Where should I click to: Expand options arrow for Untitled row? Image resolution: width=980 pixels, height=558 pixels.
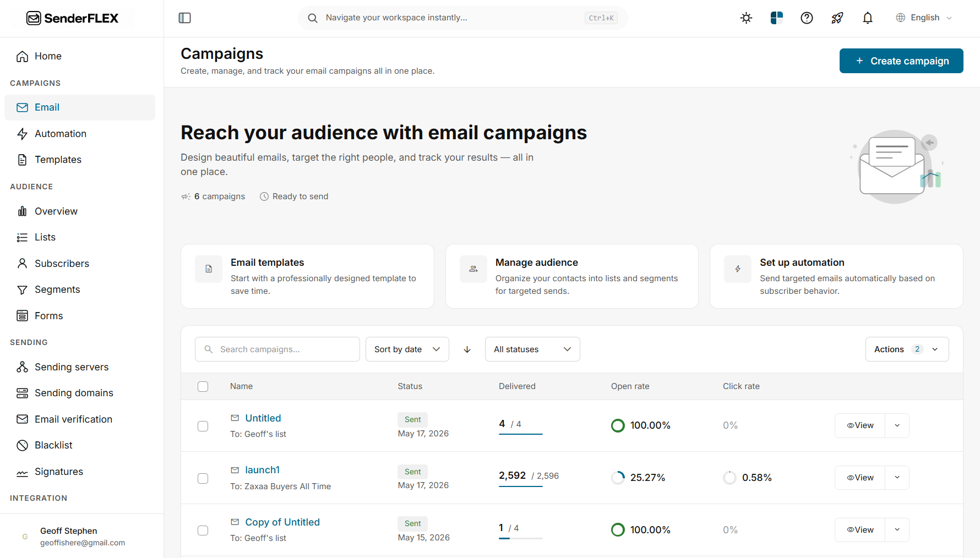[897, 425]
